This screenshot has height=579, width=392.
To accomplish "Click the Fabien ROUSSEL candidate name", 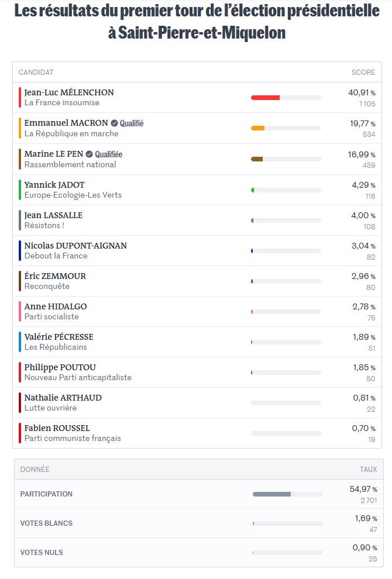I will point(57,428).
